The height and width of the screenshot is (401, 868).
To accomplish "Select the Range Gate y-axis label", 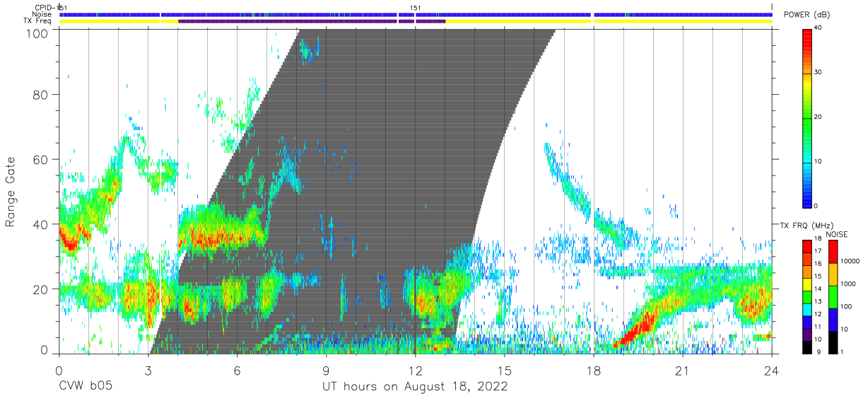I will [x=11, y=192].
